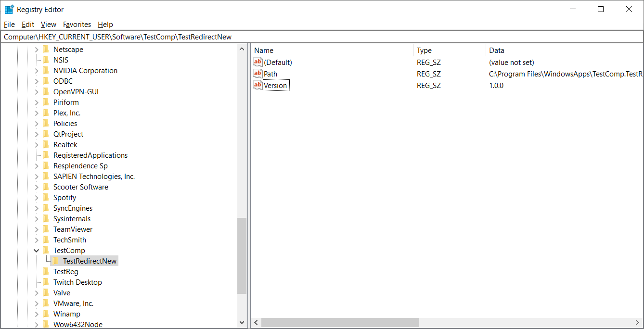Select the TestReg registry key
This screenshot has height=329, width=644.
[x=65, y=272]
